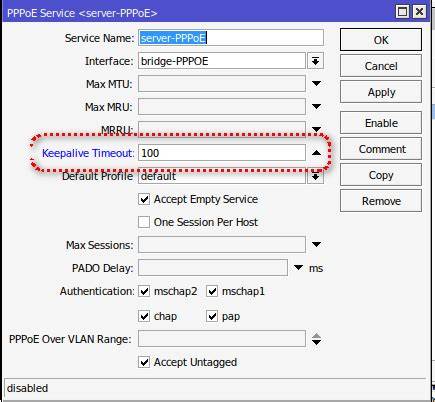Click the Max Sessions input field
The height and width of the screenshot is (402, 435).
point(222,245)
